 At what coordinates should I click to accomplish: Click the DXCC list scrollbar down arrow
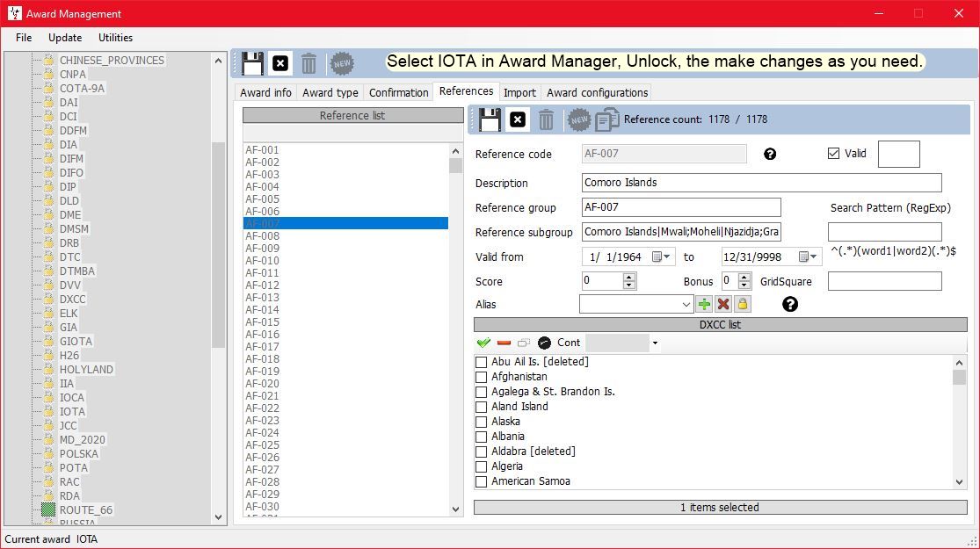tap(960, 481)
